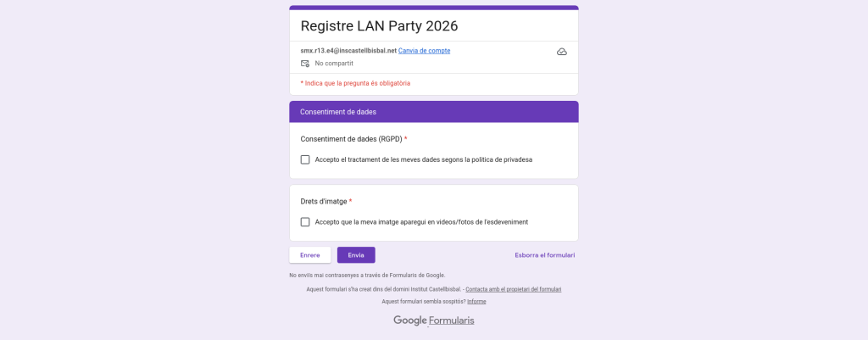Click the 'Drets d'imatge' question title
This screenshot has height=340, width=868.
coord(324,202)
